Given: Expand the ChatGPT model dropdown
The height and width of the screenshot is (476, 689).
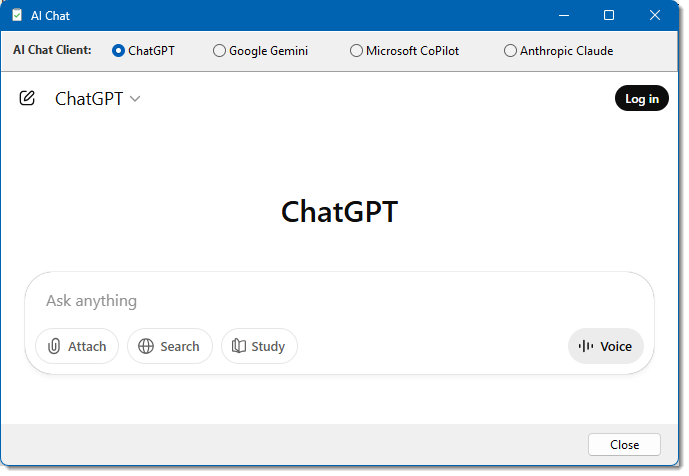Looking at the screenshot, I should (x=97, y=98).
